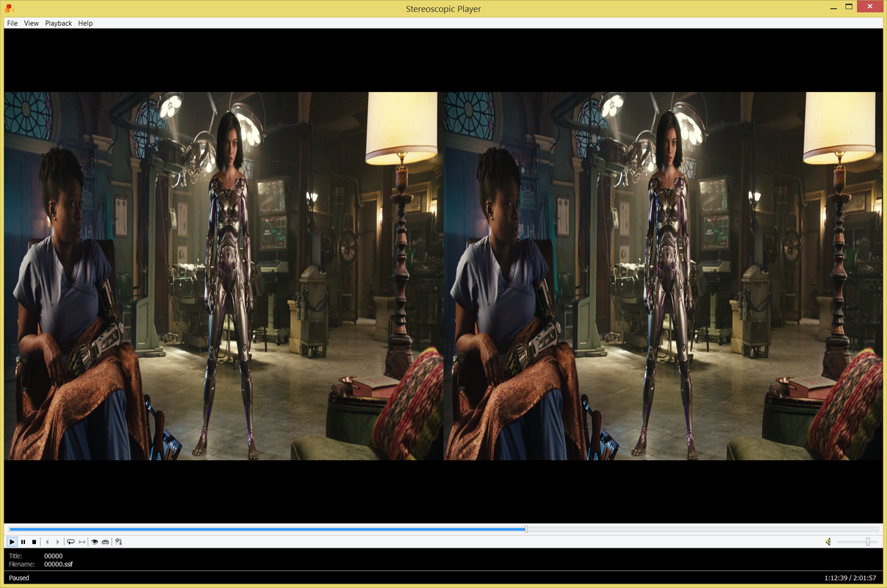Click the elapsed time '1:12:39 / 2:01:57'
Viewport: 887px width, 588px height.
(x=850, y=578)
